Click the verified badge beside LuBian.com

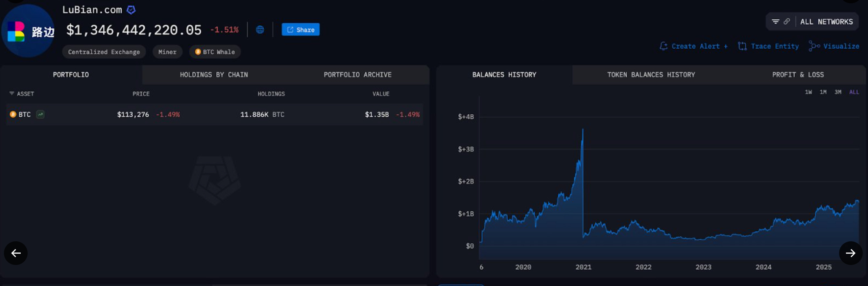click(x=131, y=10)
